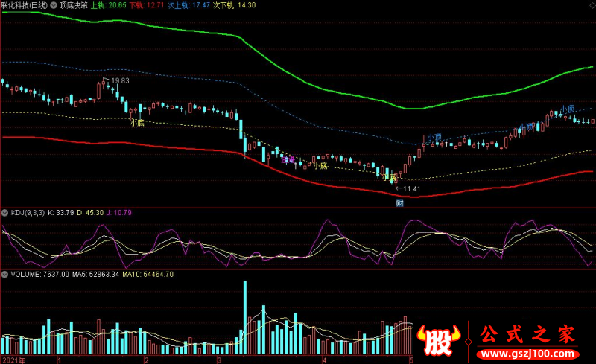Expand the VOLUME indicator dropdown arrow

click(5, 275)
